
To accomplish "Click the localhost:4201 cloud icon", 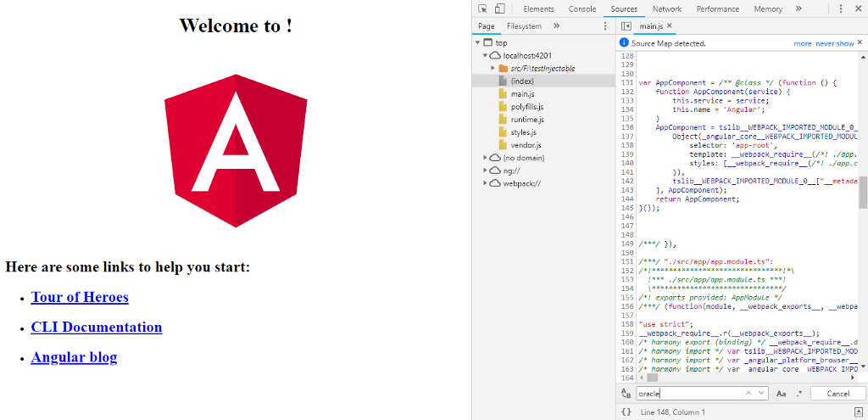I will tap(495, 55).
